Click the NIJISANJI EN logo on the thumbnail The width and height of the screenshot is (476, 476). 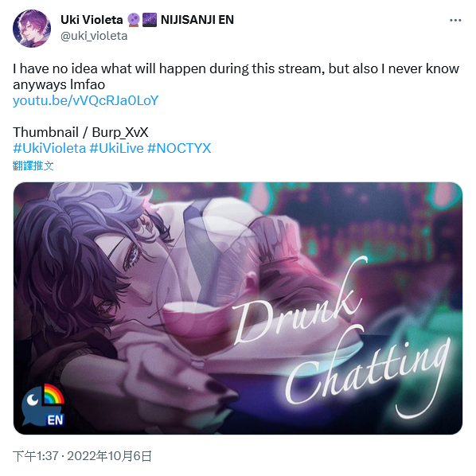tap(43, 405)
